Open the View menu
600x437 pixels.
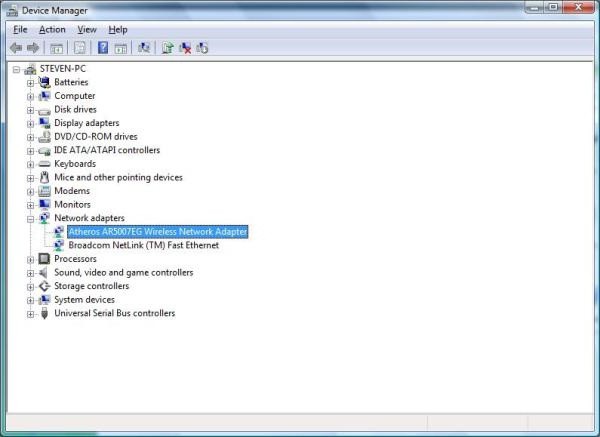[x=87, y=30]
